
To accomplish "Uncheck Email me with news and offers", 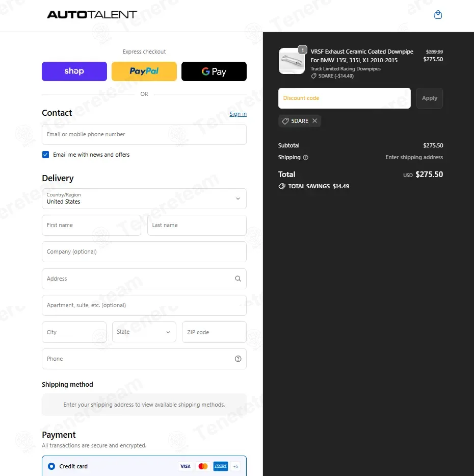I will point(45,155).
